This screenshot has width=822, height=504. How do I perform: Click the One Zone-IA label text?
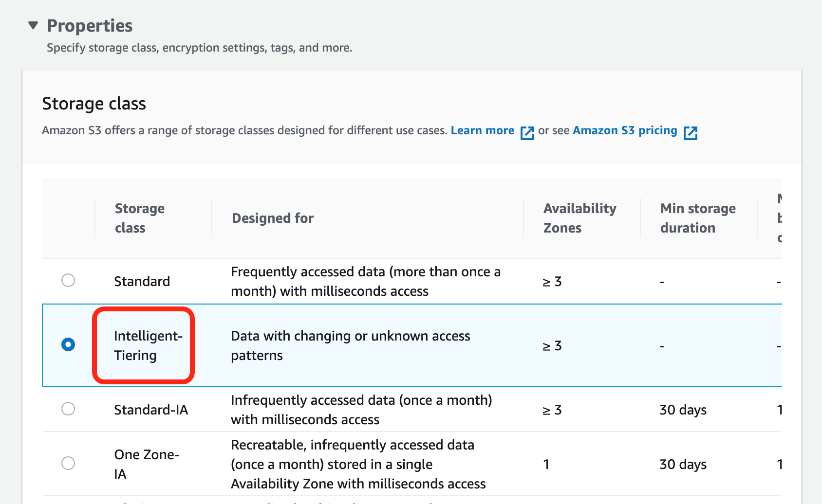(146, 464)
